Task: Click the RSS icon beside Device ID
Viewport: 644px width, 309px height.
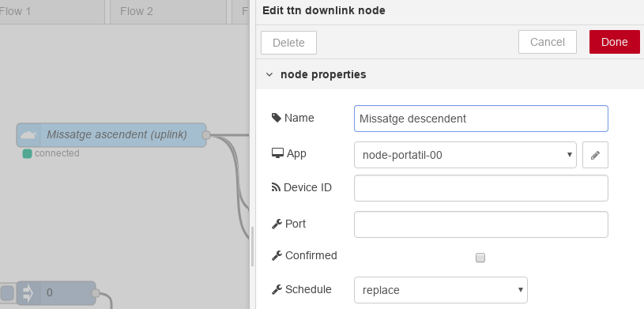Action: click(x=276, y=187)
